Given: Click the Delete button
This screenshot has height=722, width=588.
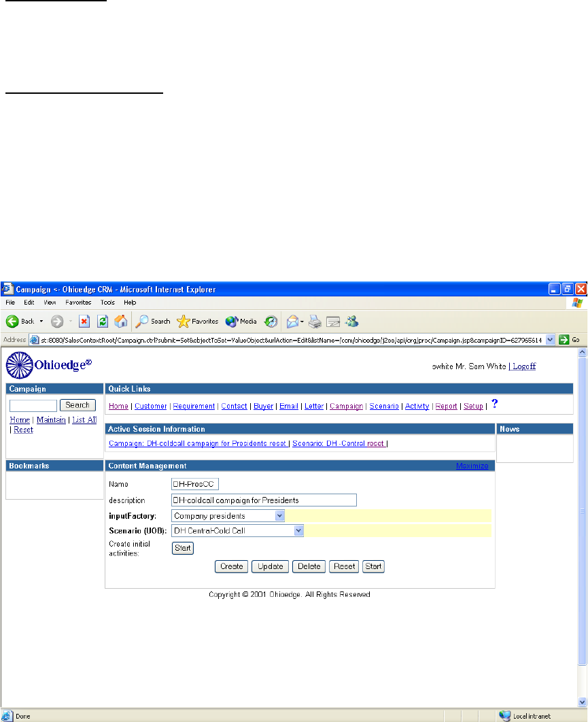Looking at the screenshot, I should pos(309,566).
